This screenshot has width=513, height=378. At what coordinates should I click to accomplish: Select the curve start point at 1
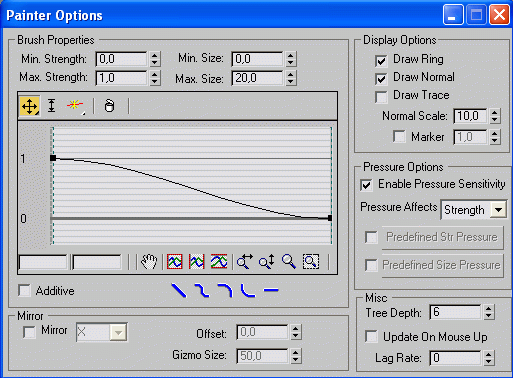(x=53, y=158)
